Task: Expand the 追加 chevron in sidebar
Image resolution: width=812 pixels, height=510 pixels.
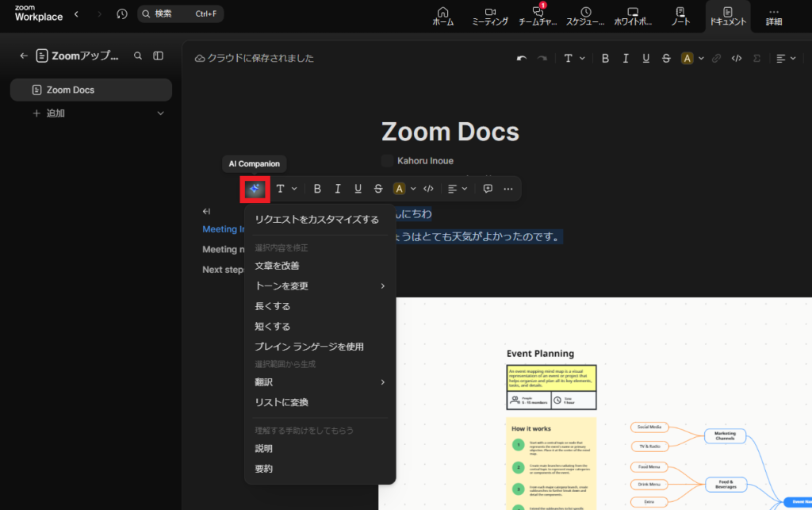Action: [x=161, y=113]
